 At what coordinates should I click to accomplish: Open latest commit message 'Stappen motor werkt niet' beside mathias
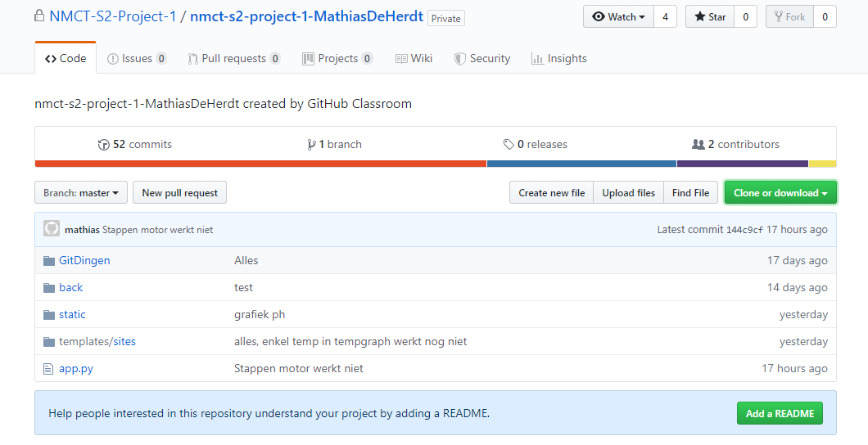[158, 229]
